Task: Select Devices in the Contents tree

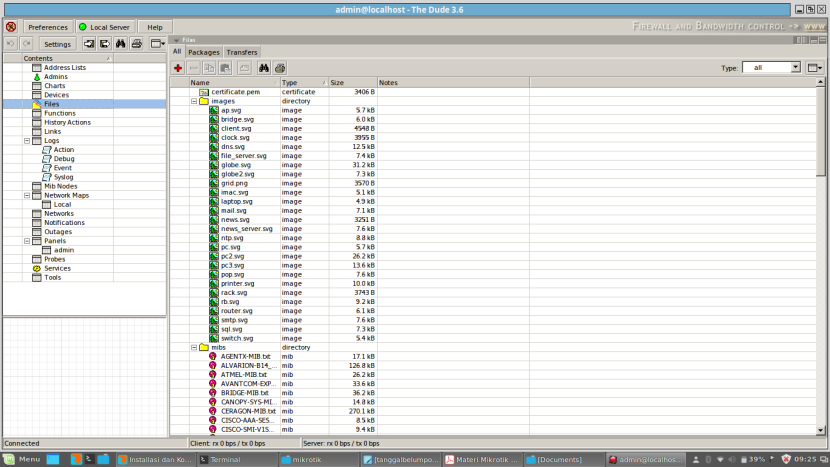Action: (56, 95)
